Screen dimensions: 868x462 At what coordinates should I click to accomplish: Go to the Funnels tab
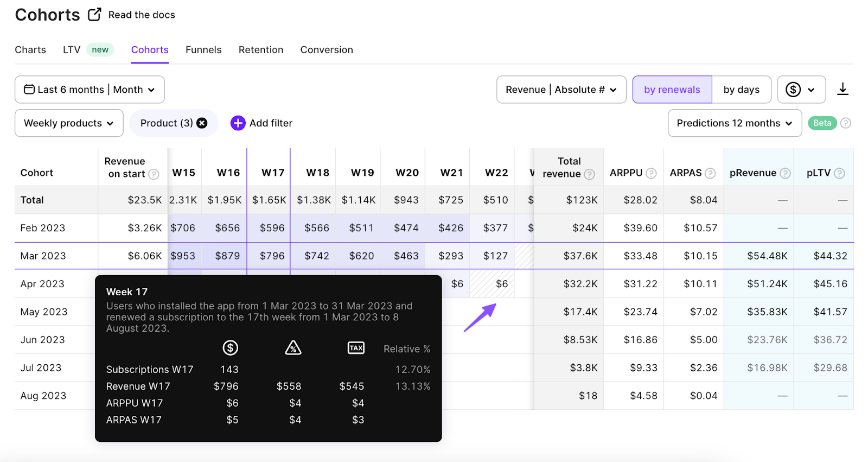coord(203,50)
